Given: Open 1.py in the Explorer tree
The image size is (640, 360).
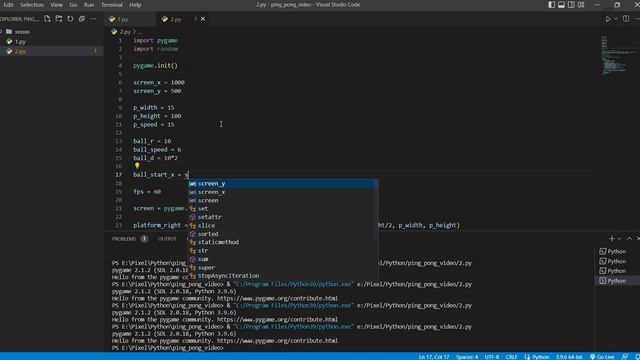Looking at the screenshot, I should coord(51,42).
